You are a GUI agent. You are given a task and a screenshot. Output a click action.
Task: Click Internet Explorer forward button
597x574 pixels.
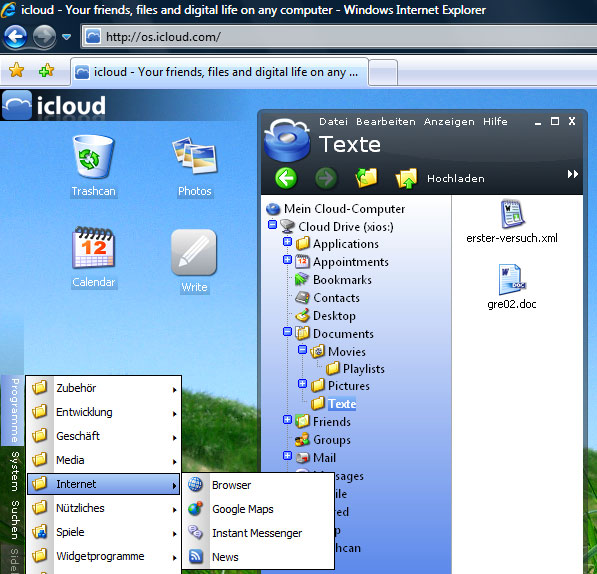tap(44, 37)
